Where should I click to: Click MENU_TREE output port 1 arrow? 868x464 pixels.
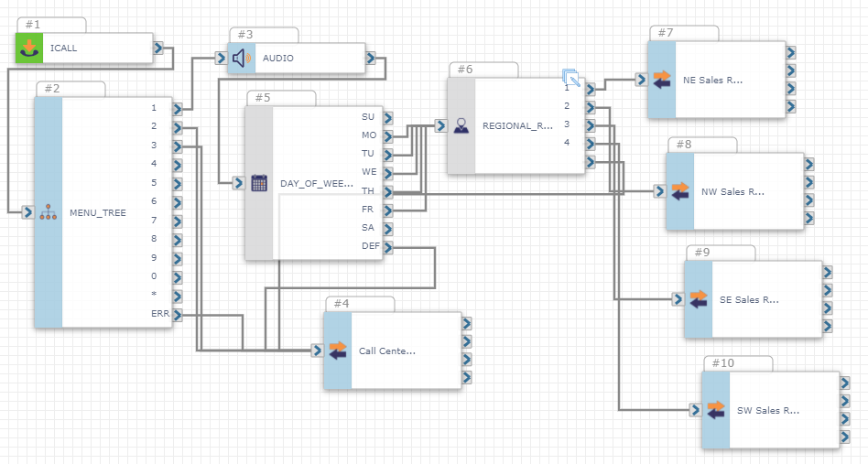click(x=177, y=108)
